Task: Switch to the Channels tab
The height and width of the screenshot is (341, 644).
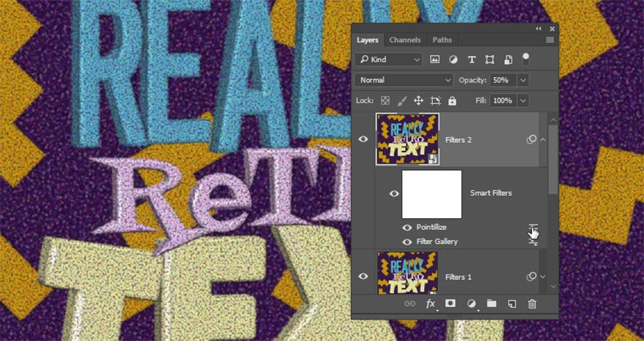Action: 405,40
